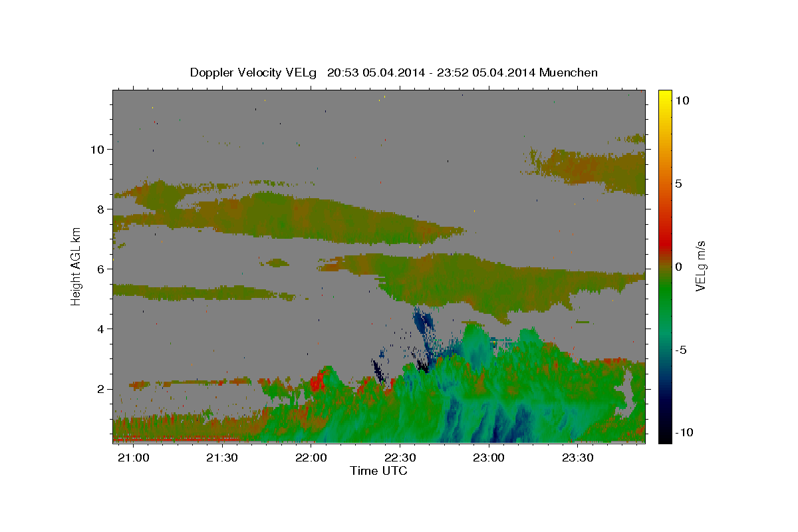This screenshot has width=798, height=532.
Task: Click the height tick label 8
Action: pyautogui.click(x=102, y=209)
